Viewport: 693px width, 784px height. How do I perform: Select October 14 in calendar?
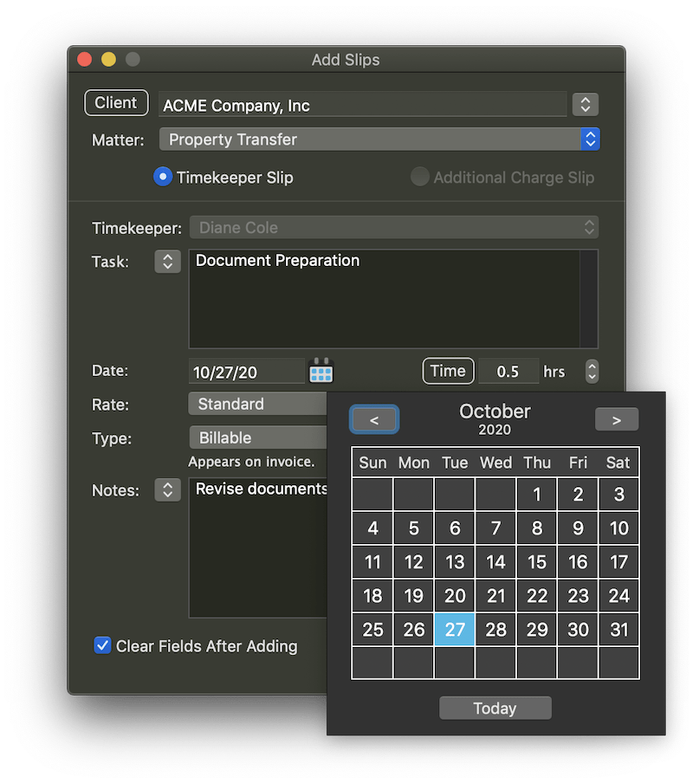[x=495, y=562]
